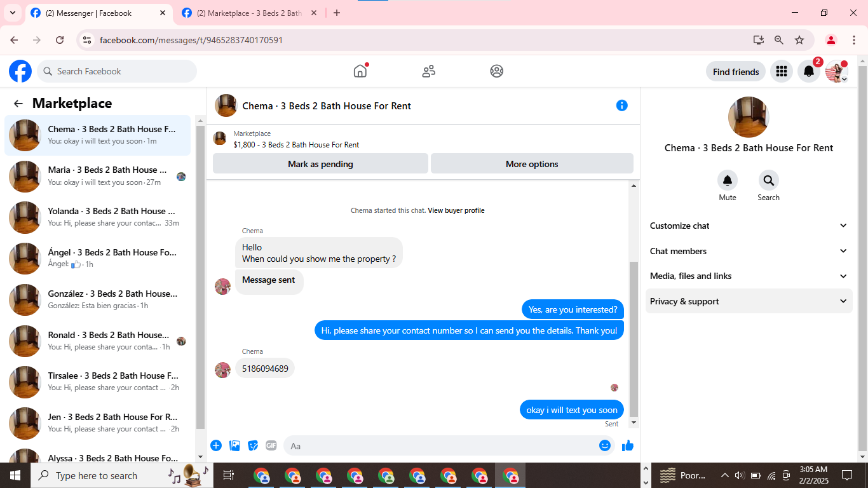Open tab search dropdown arrow
The width and height of the screenshot is (868, 488).
coord(12,13)
